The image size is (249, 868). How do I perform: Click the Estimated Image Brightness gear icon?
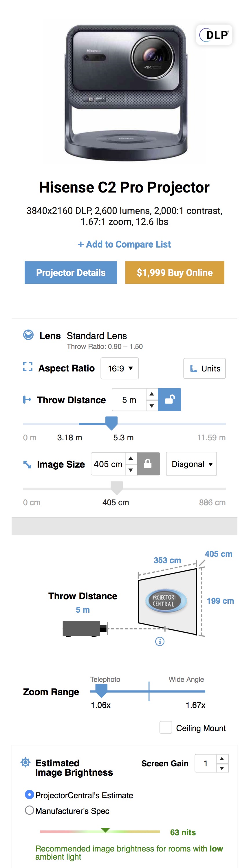tap(25, 762)
